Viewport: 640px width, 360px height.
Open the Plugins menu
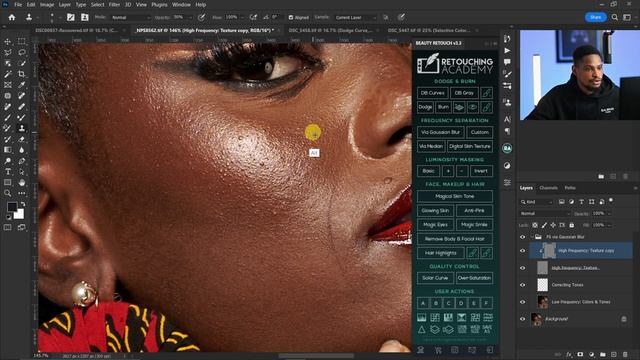coord(159,4)
